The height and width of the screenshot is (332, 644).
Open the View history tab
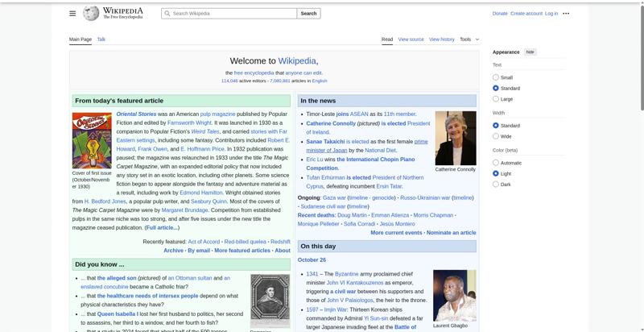tap(441, 39)
